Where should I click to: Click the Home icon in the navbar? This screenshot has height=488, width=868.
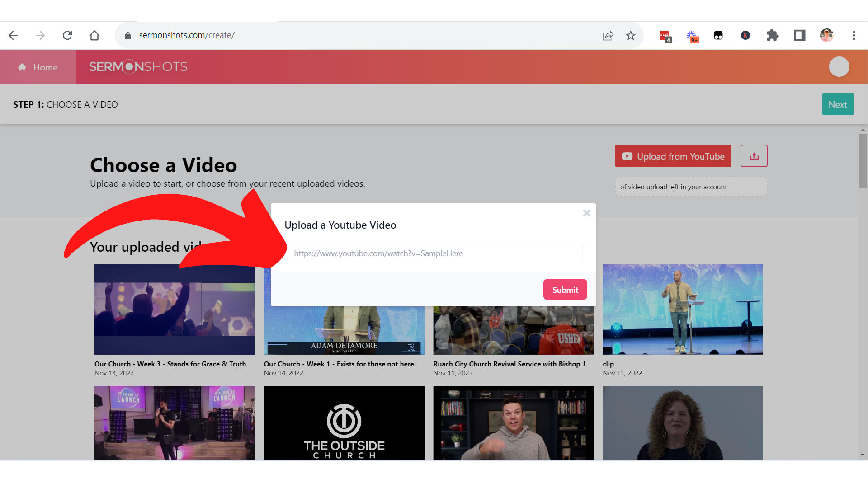click(22, 67)
